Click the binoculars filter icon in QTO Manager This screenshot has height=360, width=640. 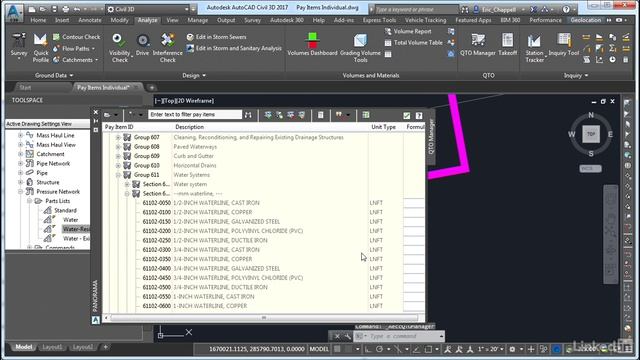[248, 115]
